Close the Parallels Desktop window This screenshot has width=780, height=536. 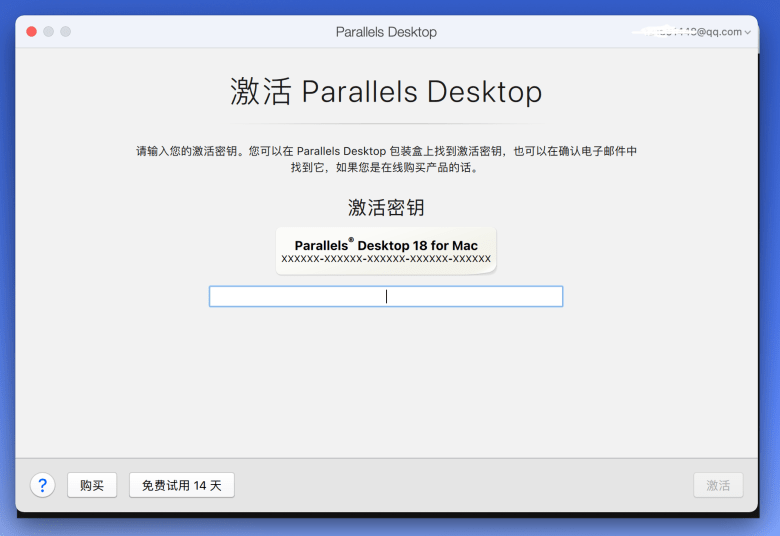(31, 32)
